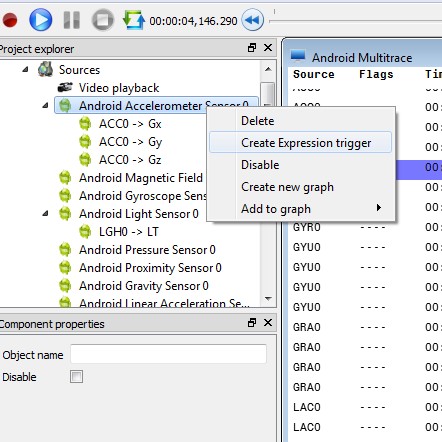This screenshot has height=442, width=442.
Task: Select Android Linear Acceleration sensor item
Action: pos(164,303)
